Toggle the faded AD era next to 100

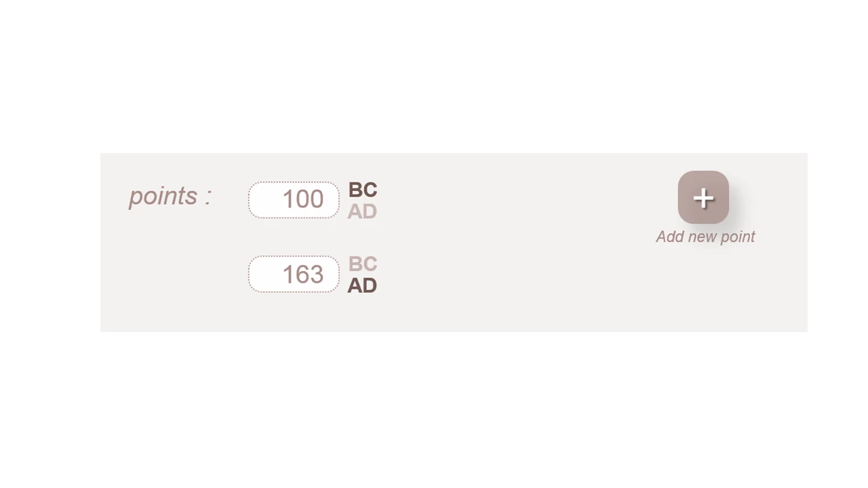(x=362, y=211)
